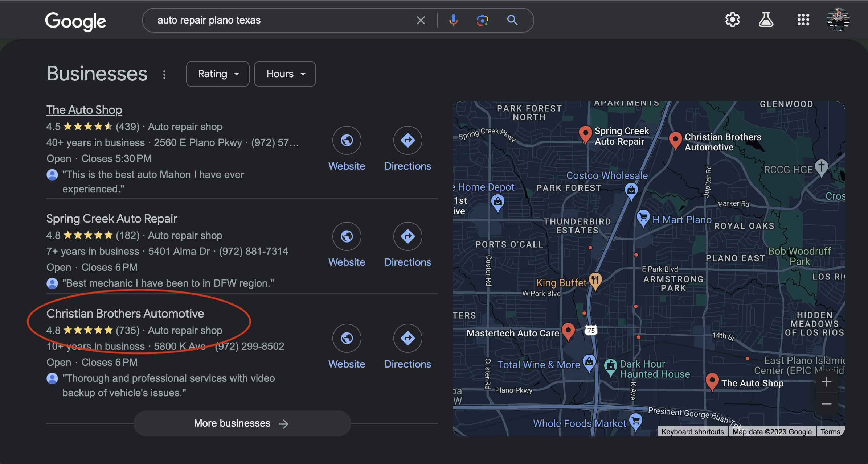Click the Whole Foods Market cart pin
Image resolution: width=868 pixels, height=464 pixels.
[635, 422]
